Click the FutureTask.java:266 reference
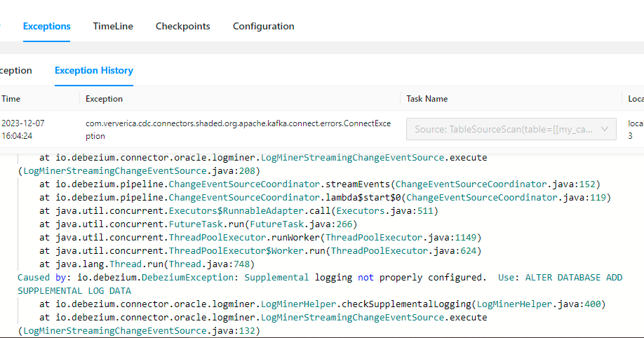This screenshot has width=644, height=338. (301, 224)
